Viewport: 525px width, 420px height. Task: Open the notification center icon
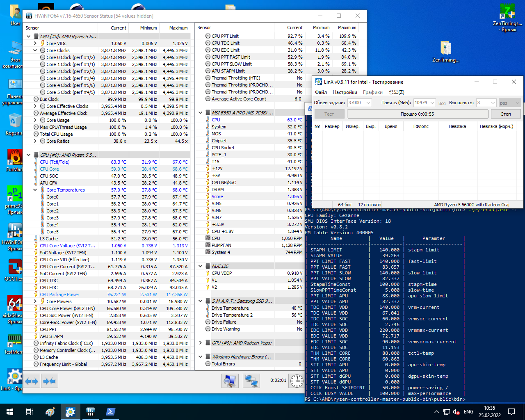[511, 412]
